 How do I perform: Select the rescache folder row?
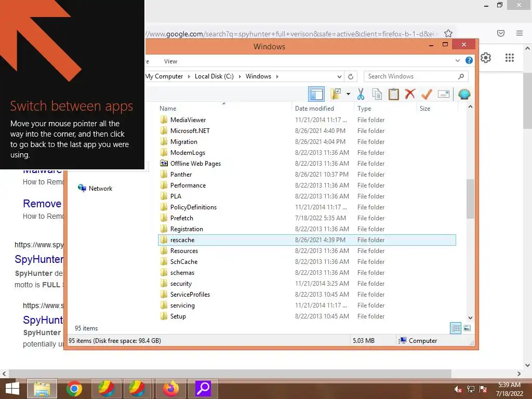coord(307,240)
